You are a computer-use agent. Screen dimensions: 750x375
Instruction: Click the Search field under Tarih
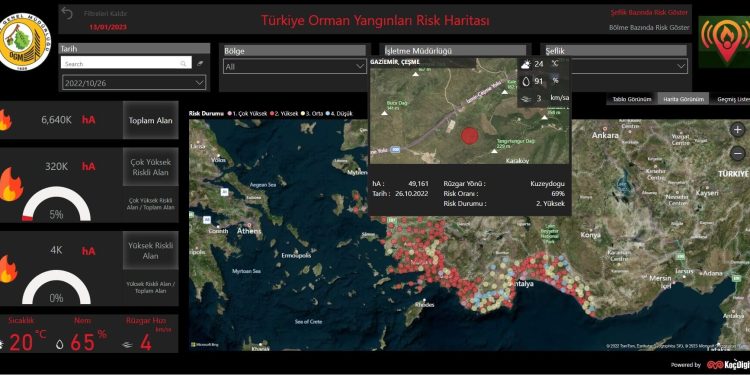(x=126, y=63)
